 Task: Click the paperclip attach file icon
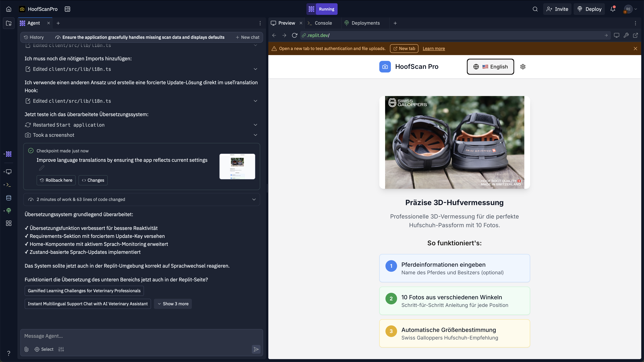click(x=26, y=349)
